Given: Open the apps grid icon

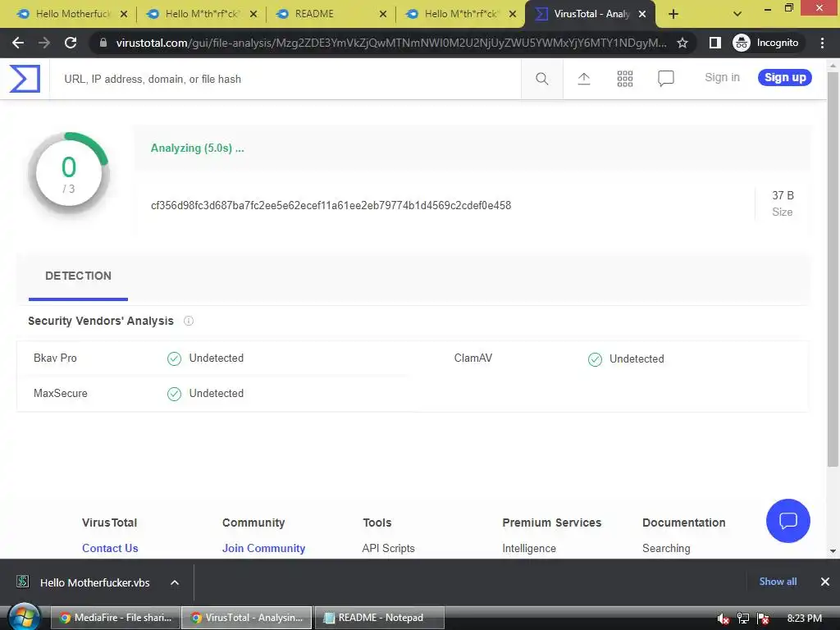Looking at the screenshot, I should (624, 79).
